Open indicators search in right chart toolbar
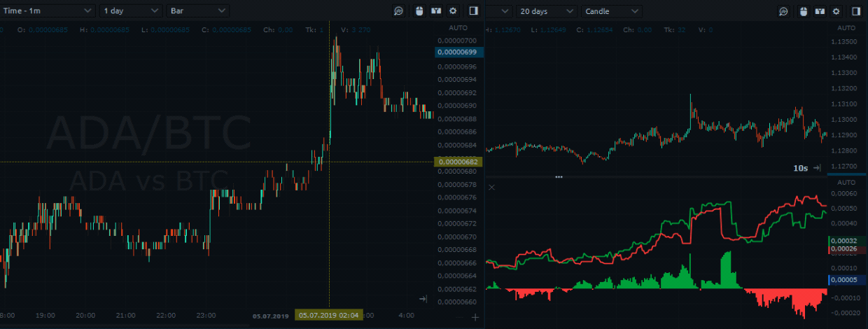This screenshot has width=868, height=329. click(x=783, y=11)
